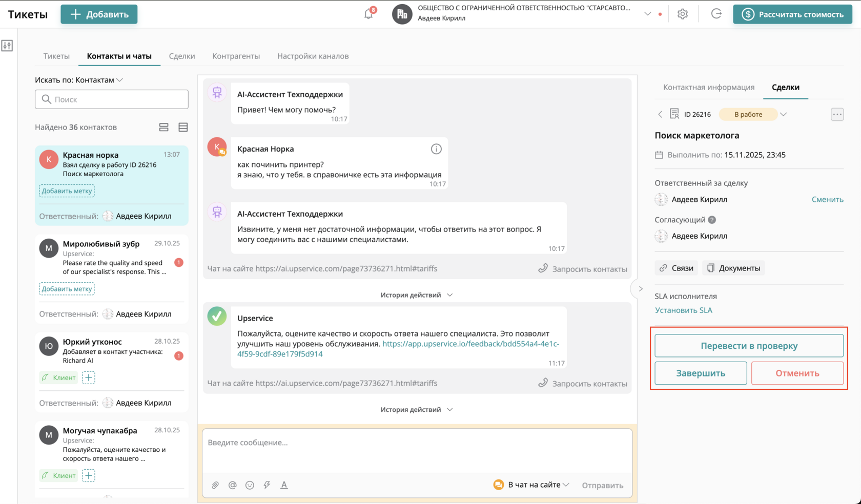Open deal actions via the ellipsis icon
The width and height of the screenshot is (861, 504).
pos(837,114)
